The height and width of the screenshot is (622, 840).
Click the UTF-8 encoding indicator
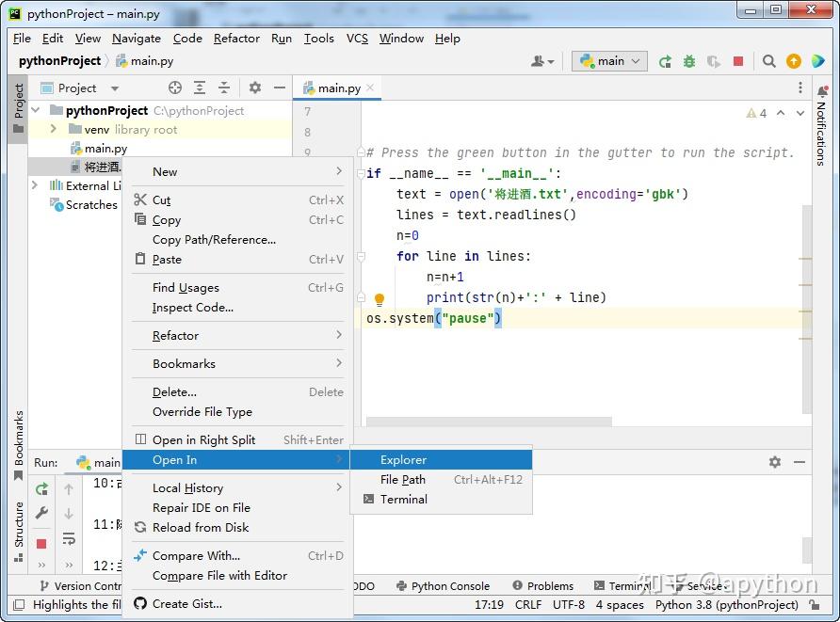[569, 606]
